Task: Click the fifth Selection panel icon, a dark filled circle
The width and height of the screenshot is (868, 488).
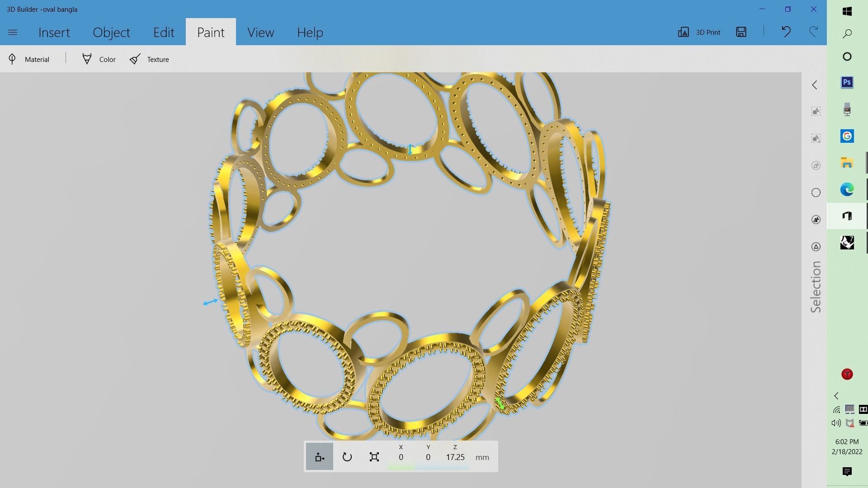Action: point(816,220)
